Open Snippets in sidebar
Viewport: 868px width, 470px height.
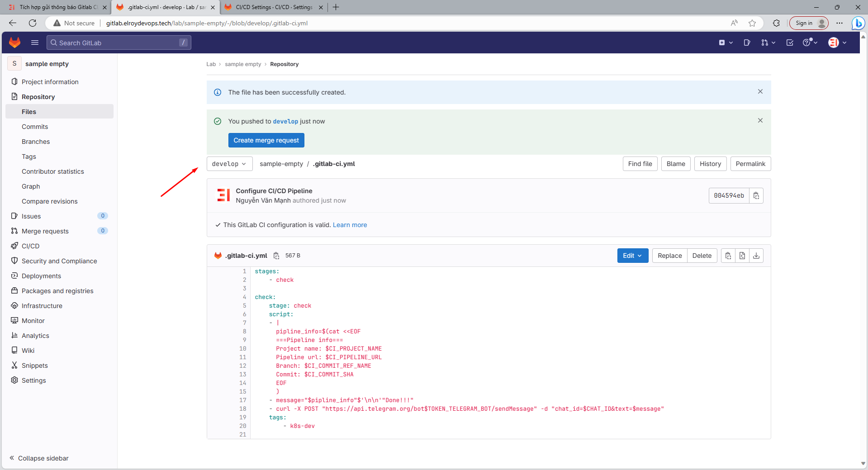point(59,366)
